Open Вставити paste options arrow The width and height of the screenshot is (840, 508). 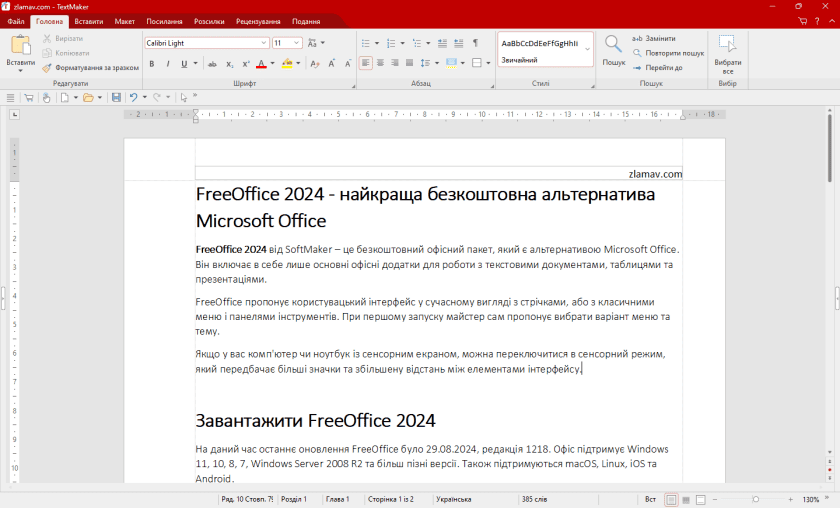(x=21, y=70)
